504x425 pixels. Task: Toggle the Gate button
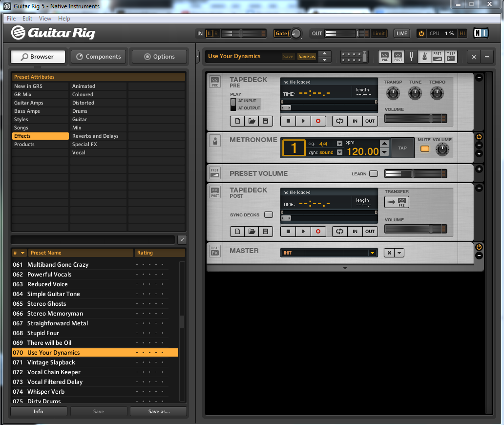point(281,33)
